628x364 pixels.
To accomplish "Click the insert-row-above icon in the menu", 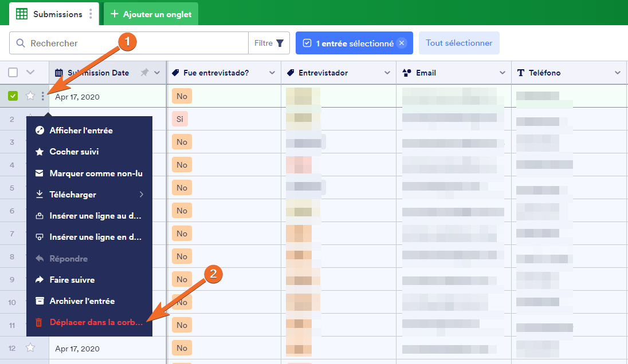I will pyautogui.click(x=39, y=216).
